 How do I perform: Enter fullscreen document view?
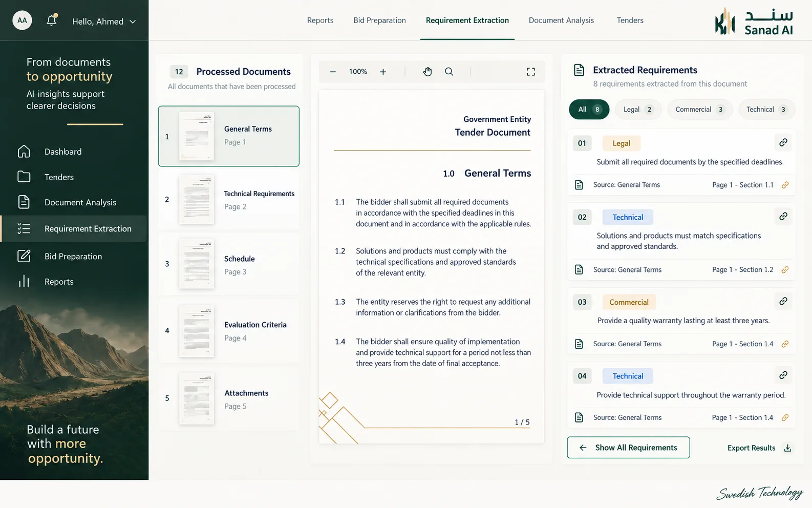pyautogui.click(x=531, y=72)
